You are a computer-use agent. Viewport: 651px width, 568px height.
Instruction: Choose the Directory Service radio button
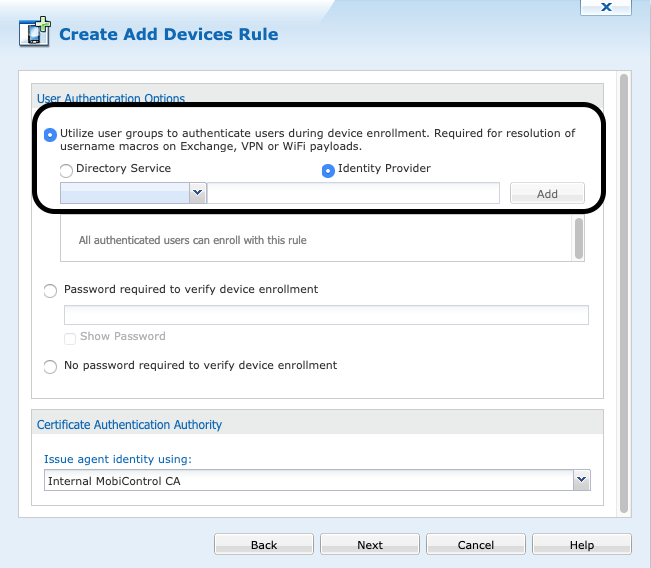click(67, 170)
